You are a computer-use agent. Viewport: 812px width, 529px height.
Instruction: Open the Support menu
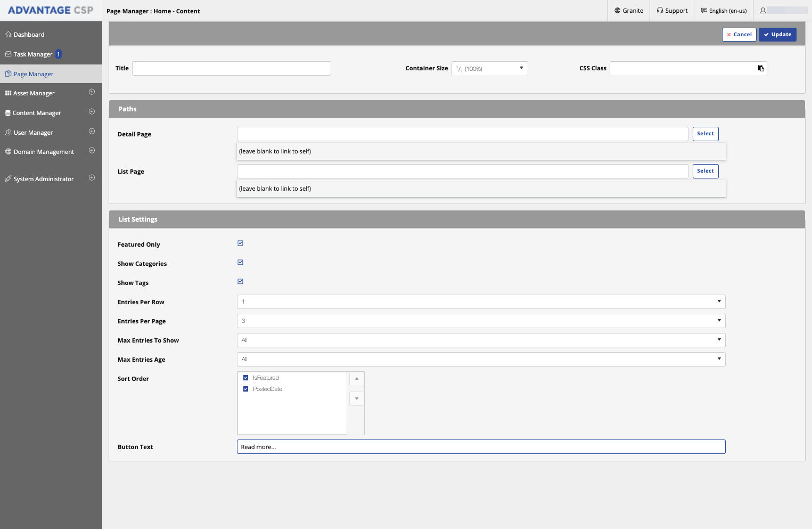point(672,11)
